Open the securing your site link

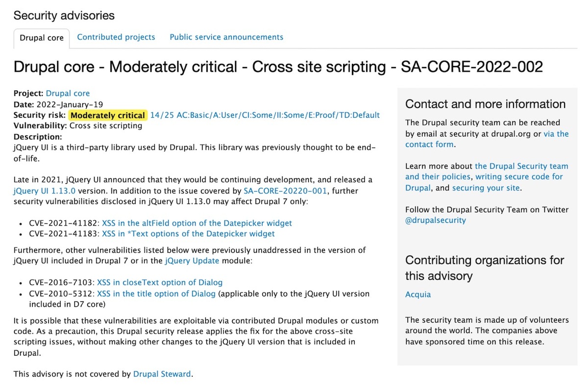pos(486,188)
